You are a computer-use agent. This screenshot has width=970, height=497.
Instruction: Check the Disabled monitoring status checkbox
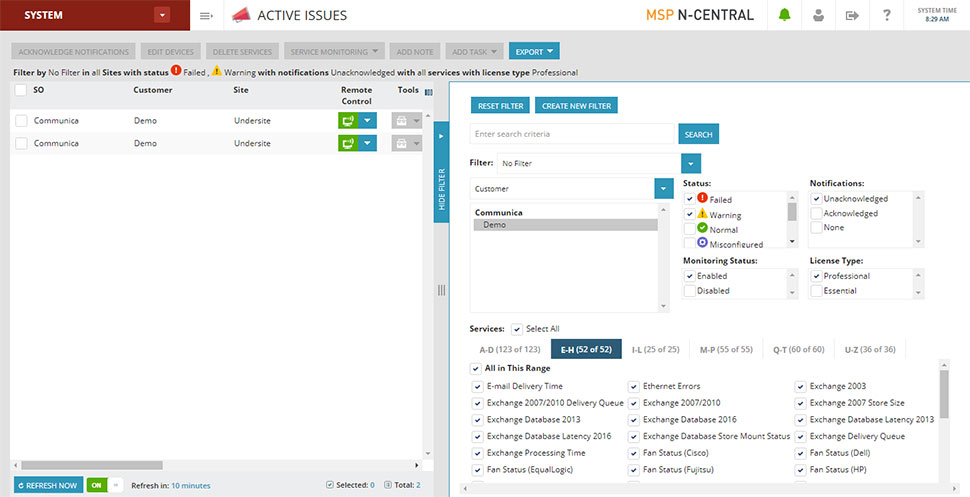coord(690,291)
